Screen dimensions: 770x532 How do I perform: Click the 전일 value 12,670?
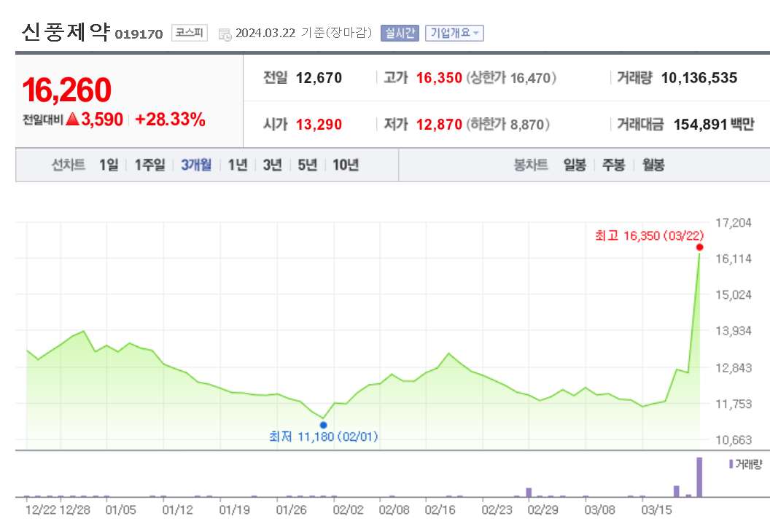click(x=319, y=77)
